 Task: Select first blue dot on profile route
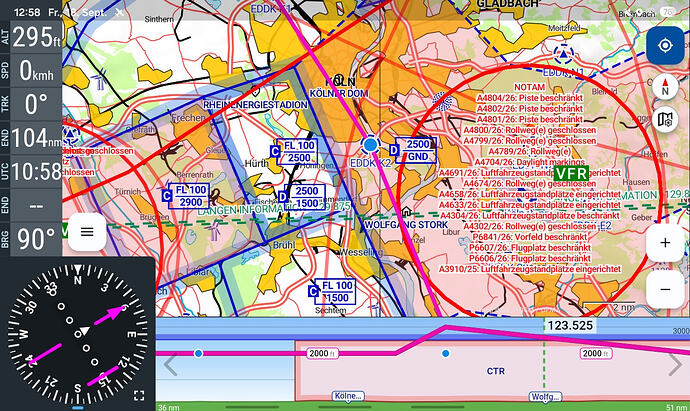coord(198,353)
